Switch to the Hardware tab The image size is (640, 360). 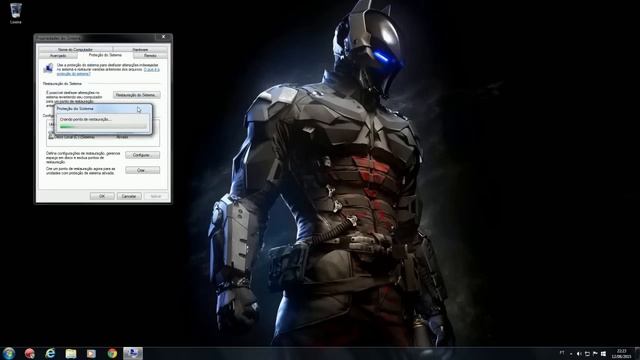pyautogui.click(x=140, y=49)
